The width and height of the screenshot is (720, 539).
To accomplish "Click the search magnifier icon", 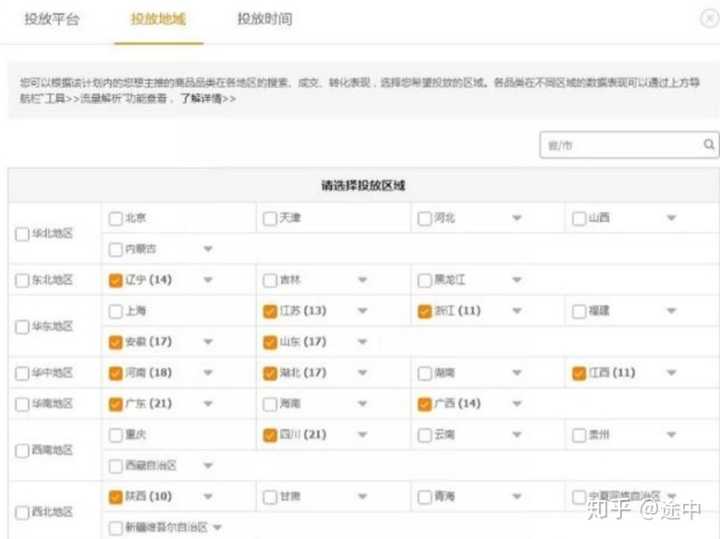I will point(708,145).
